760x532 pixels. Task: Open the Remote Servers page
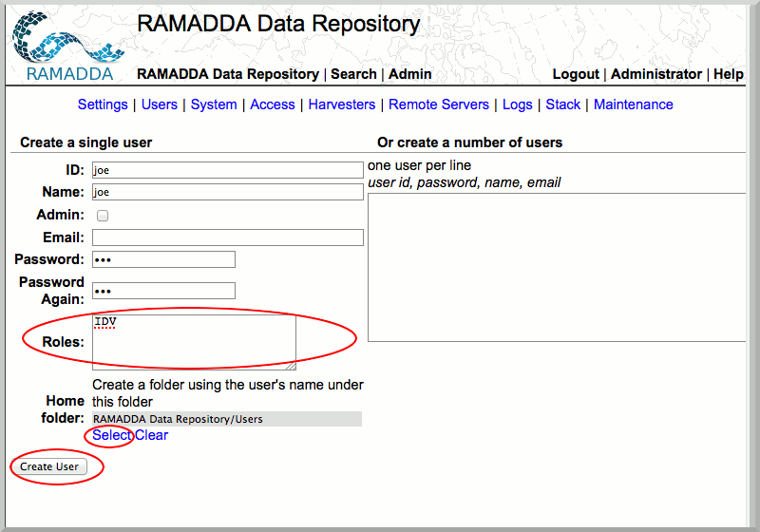point(439,104)
